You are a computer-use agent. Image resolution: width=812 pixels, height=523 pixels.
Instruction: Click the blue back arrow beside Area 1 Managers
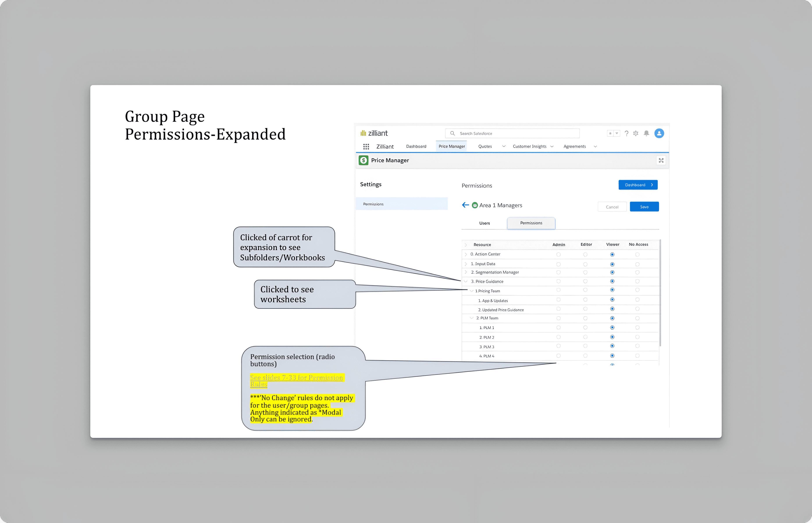coord(465,205)
